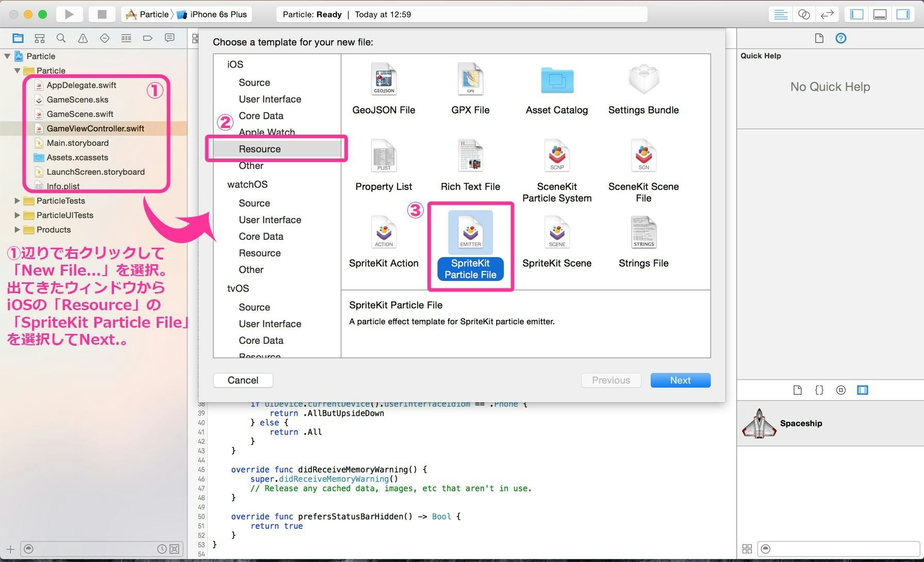Toggle the Utilities panel visibility
Image resolution: width=924 pixels, height=562 pixels.
903,14
